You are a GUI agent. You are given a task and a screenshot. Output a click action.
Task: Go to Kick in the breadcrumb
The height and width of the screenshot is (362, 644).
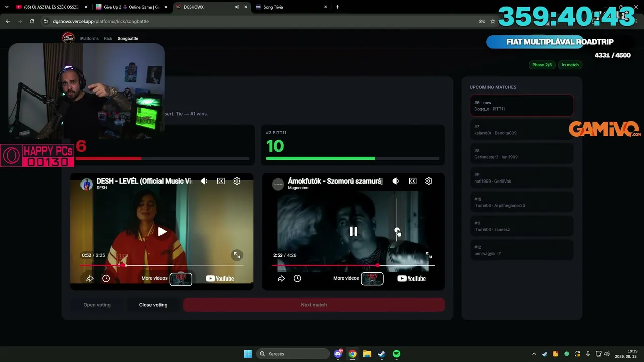[x=108, y=38]
